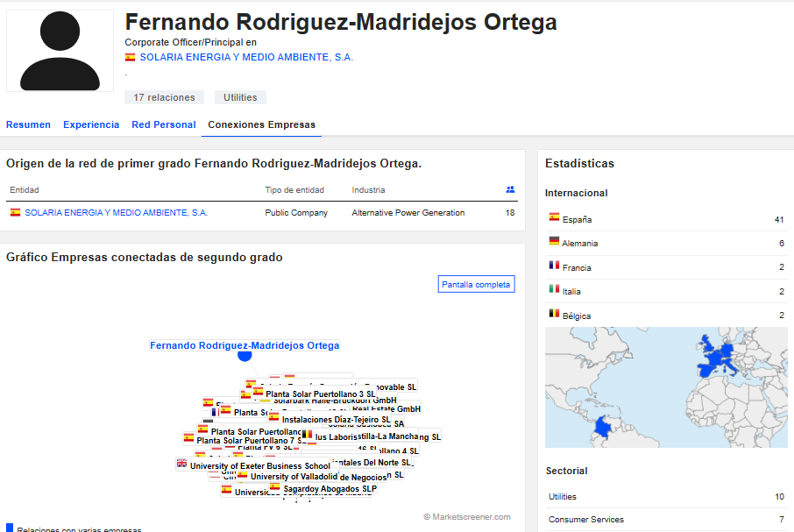The width and height of the screenshot is (794, 532).
Task: Click the French flag in the Francia row
Action: pyautogui.click(x=555, y=265)
